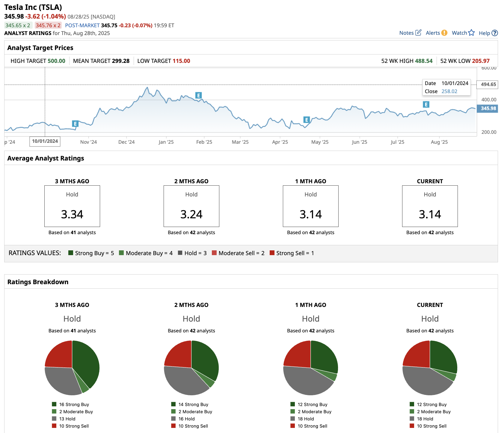Click the Jun '25 axis label
The width and height of the screenshot is (504, 433).
pyautogui.click(x=359, y=142)
